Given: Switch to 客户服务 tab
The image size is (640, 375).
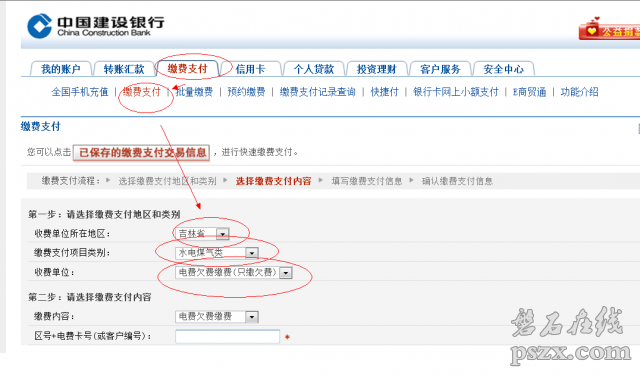Looking at the screenshot, I should [440, 69].
